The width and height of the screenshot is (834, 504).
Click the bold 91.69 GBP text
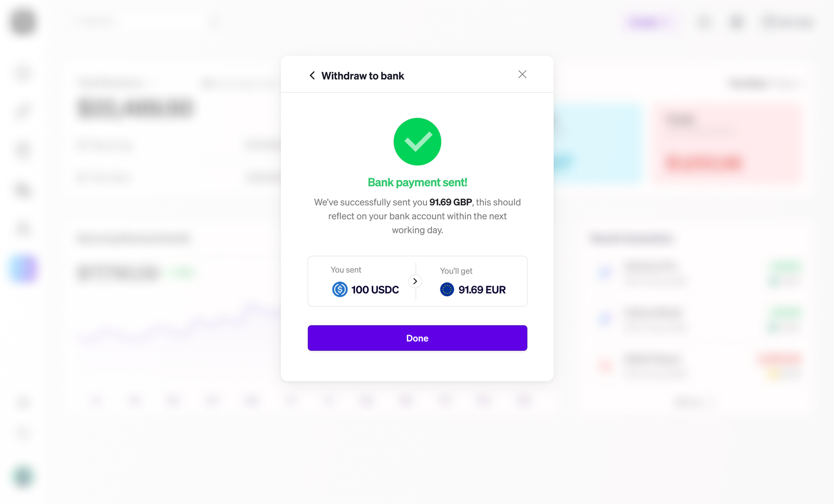tap(451, 202)
